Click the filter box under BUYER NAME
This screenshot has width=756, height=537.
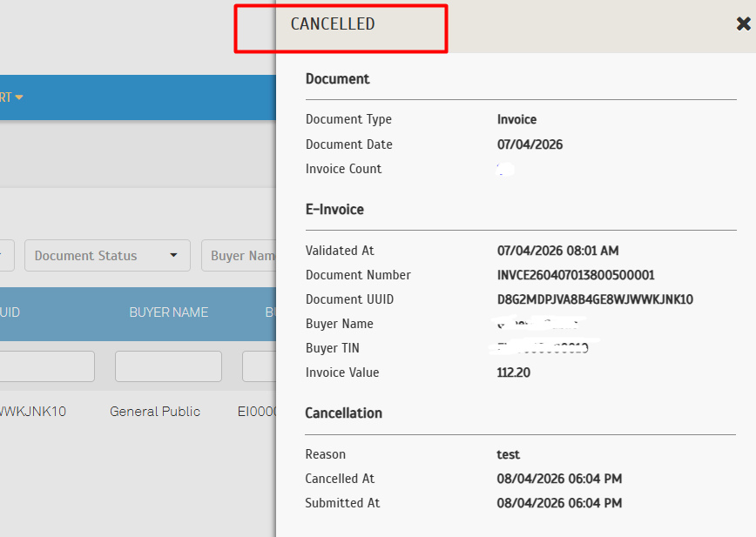(x=168, y=366)
